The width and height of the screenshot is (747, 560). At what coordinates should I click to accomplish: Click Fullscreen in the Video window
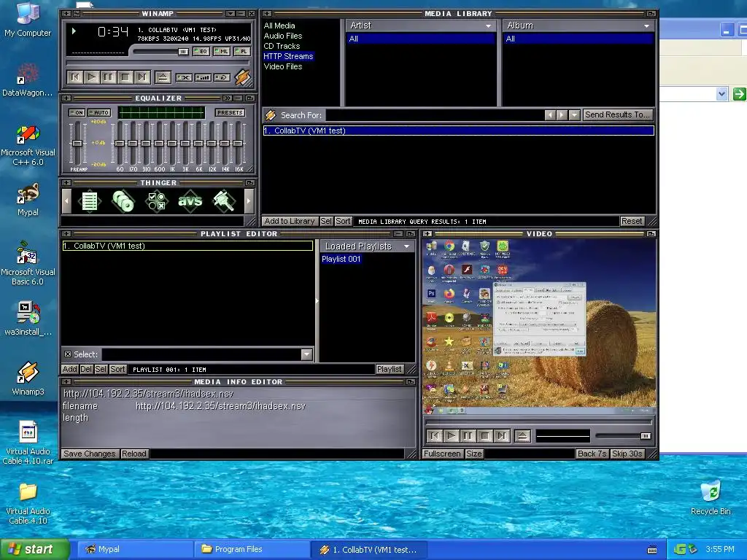point(441,454)
